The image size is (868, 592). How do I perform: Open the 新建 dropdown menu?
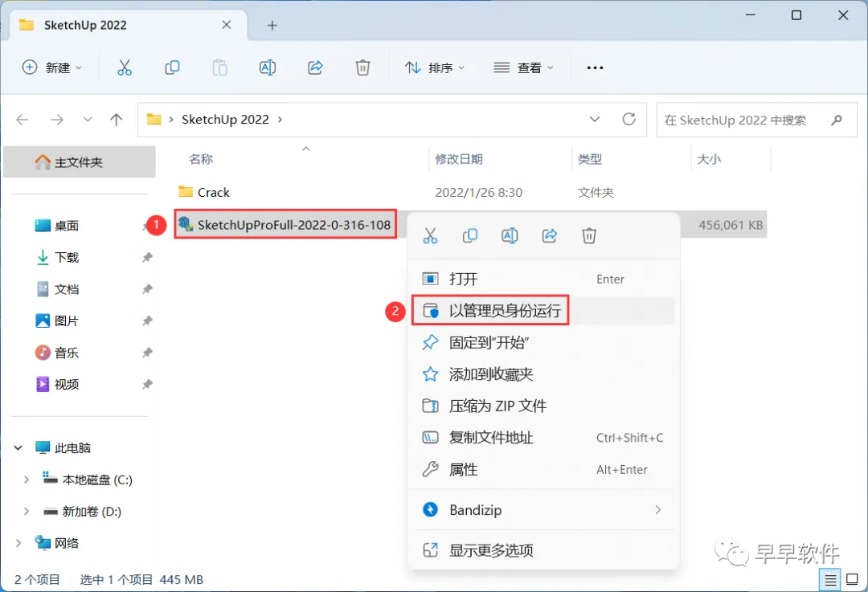(52, 67)
